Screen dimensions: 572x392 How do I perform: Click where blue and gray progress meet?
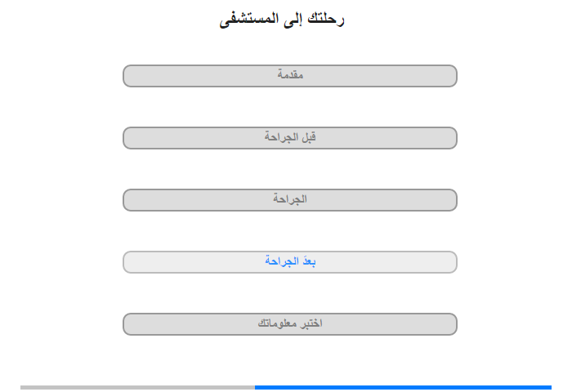point(255,387)
